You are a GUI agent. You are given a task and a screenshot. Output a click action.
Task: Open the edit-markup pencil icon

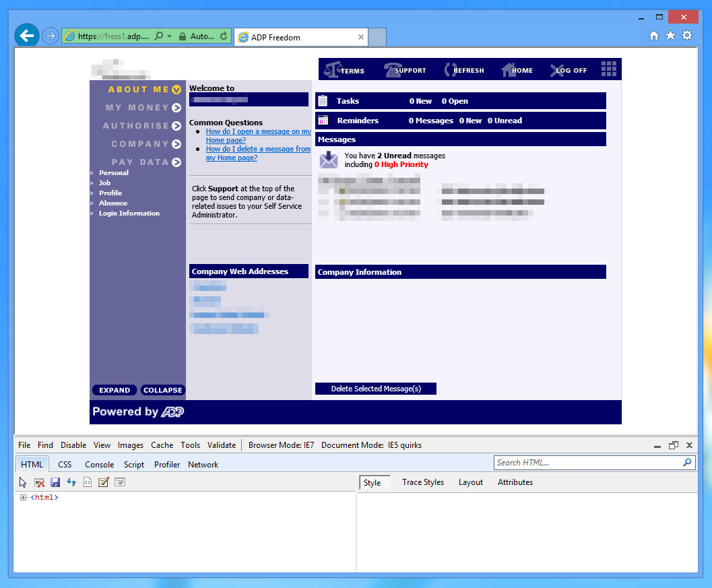pyautogui.click(x=103, y=482)
